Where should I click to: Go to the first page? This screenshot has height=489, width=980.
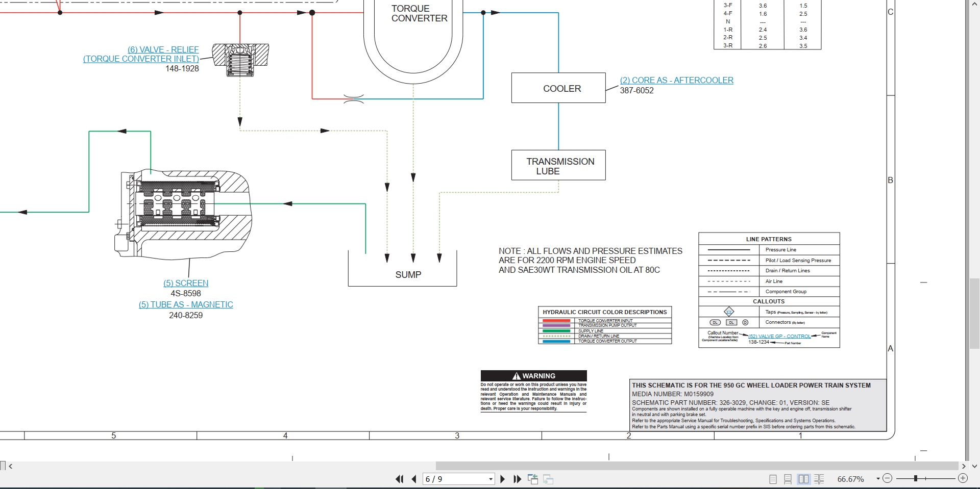(399, 479)
